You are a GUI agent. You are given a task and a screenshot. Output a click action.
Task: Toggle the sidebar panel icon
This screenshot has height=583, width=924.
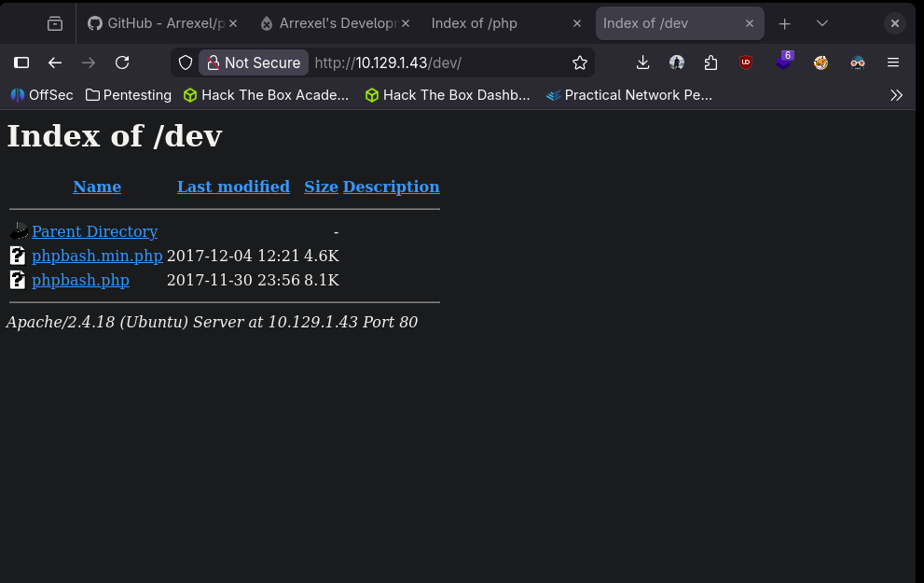(x=21, y=62)
